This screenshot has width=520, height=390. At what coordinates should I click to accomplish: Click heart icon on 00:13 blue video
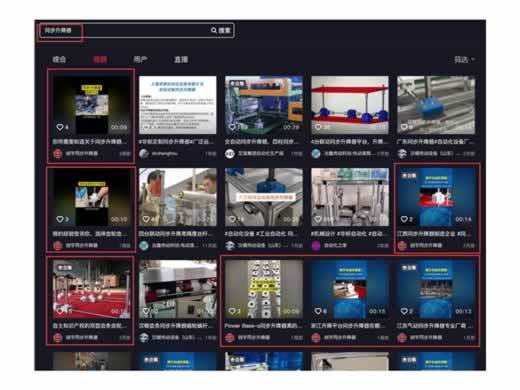404,311
